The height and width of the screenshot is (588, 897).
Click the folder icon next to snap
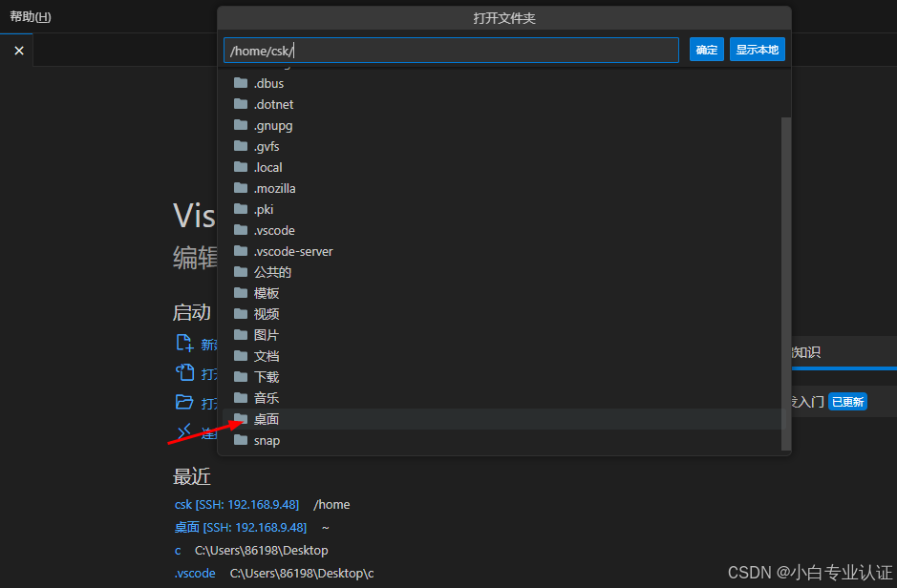point(240,440)
